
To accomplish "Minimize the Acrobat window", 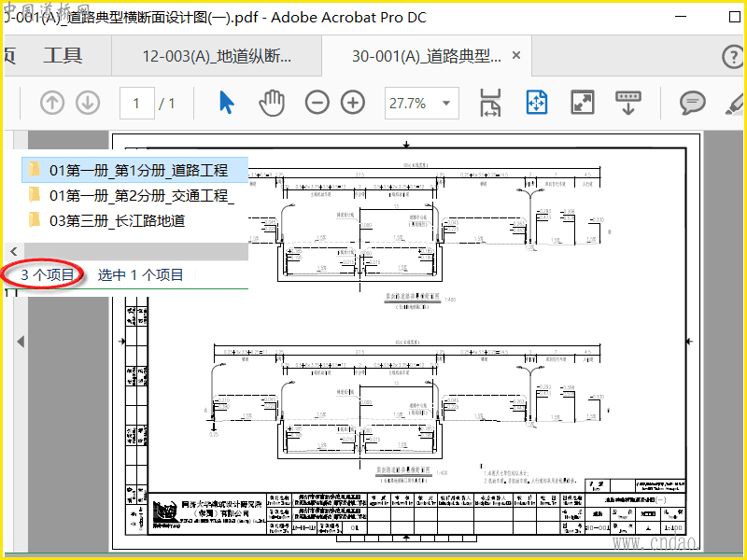I will [x=681, y=17].
